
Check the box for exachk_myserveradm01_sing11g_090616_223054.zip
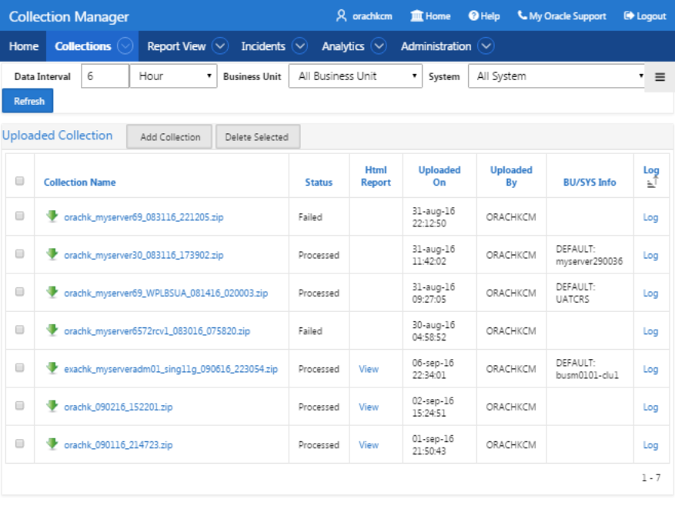[19, 367]
